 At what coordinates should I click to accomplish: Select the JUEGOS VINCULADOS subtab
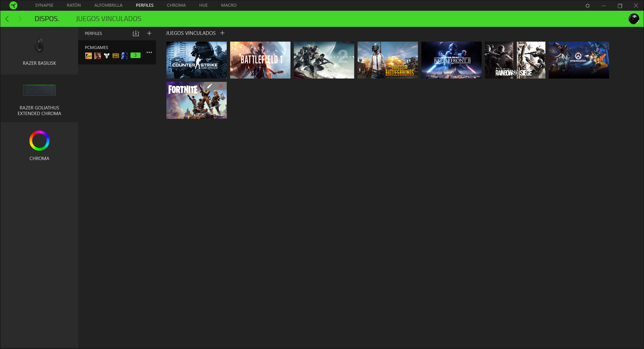pos(109,19)
